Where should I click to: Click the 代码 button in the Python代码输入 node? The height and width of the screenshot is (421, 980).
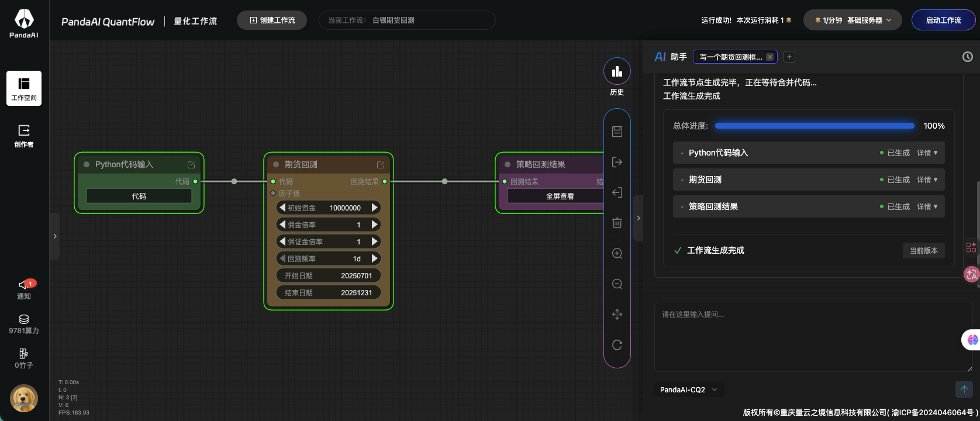[139, 196]
